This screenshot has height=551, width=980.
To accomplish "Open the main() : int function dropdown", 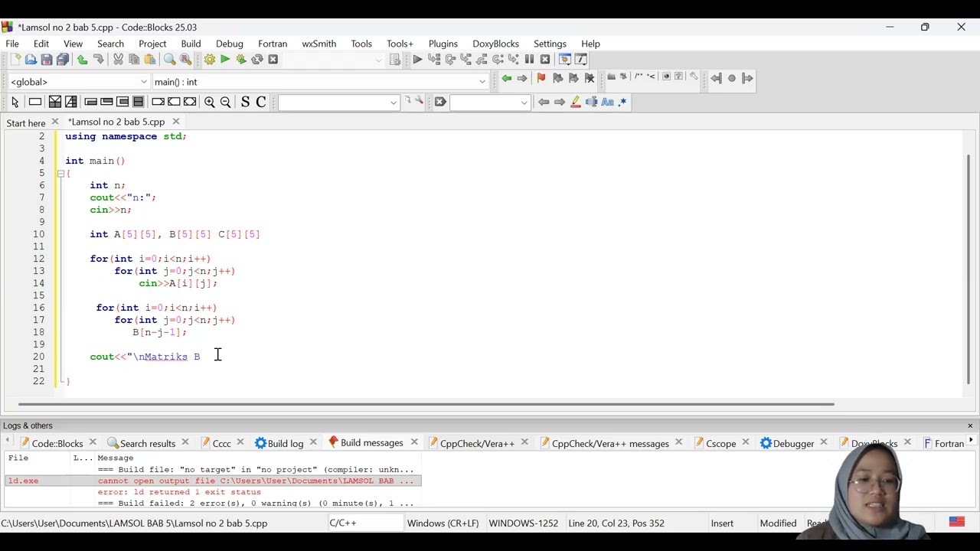I will coord(482,82).
